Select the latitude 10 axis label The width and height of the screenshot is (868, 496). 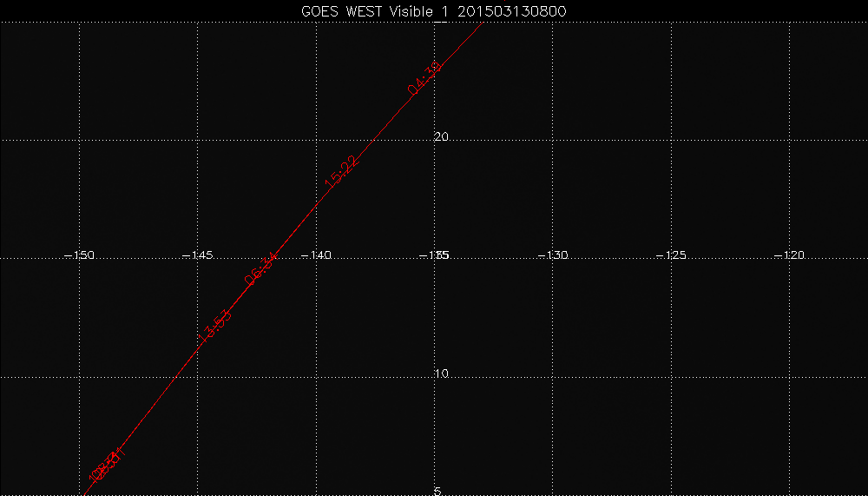pos(441,374)
